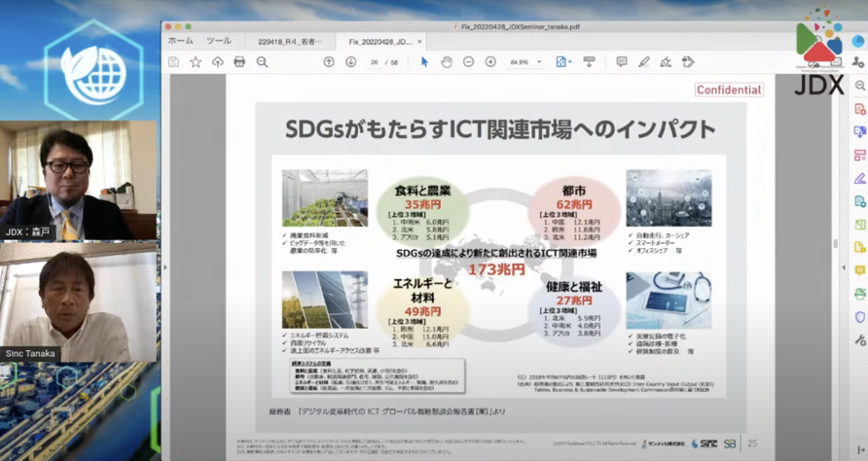Open More Tools wrench icon in sidebar

[859, 340]
